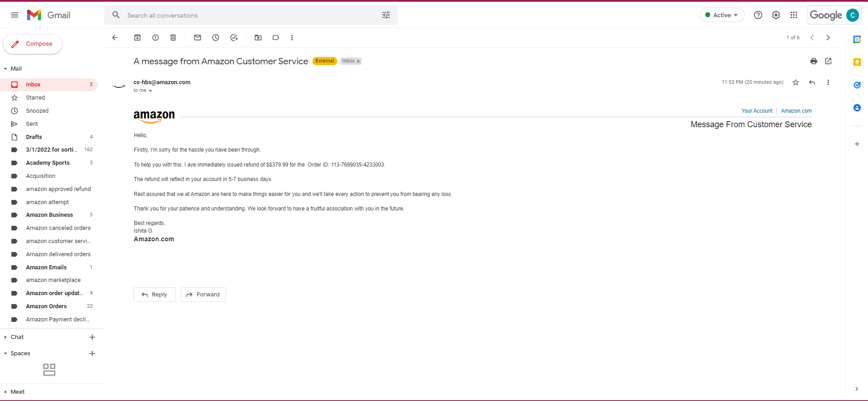868x401 pixels.
Task: Archive this email
Action: point(137,38)
